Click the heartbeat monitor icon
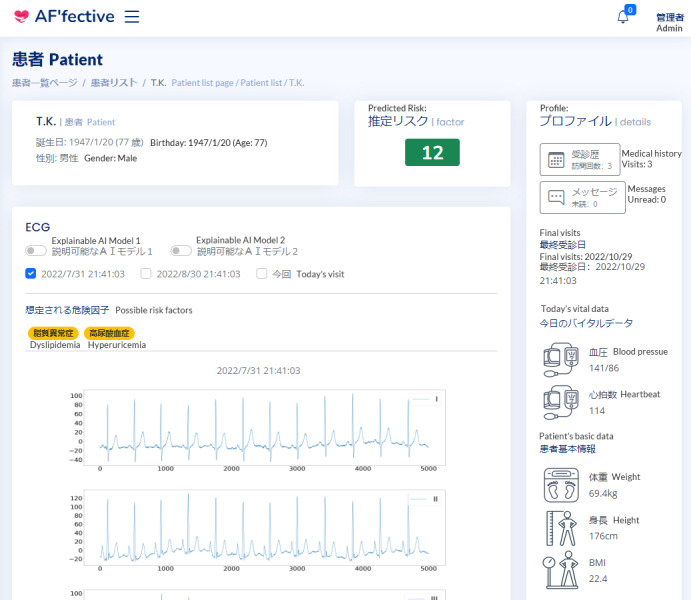 pos(561,402)
